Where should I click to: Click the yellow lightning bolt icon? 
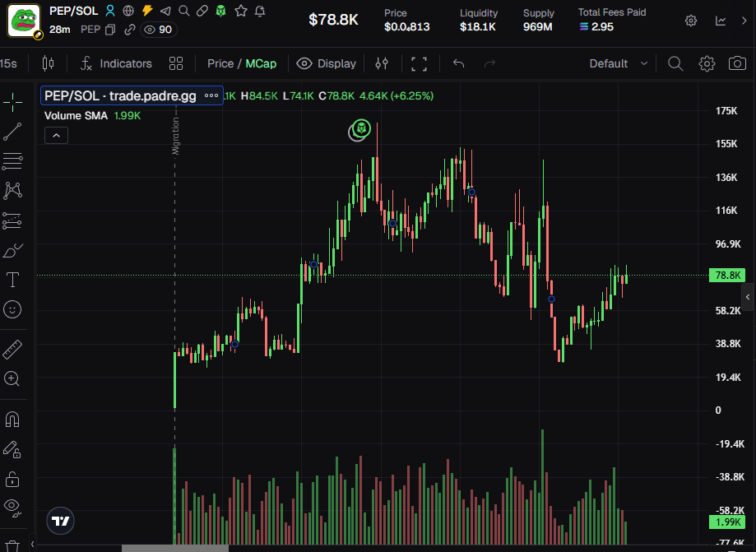[147, 11]
